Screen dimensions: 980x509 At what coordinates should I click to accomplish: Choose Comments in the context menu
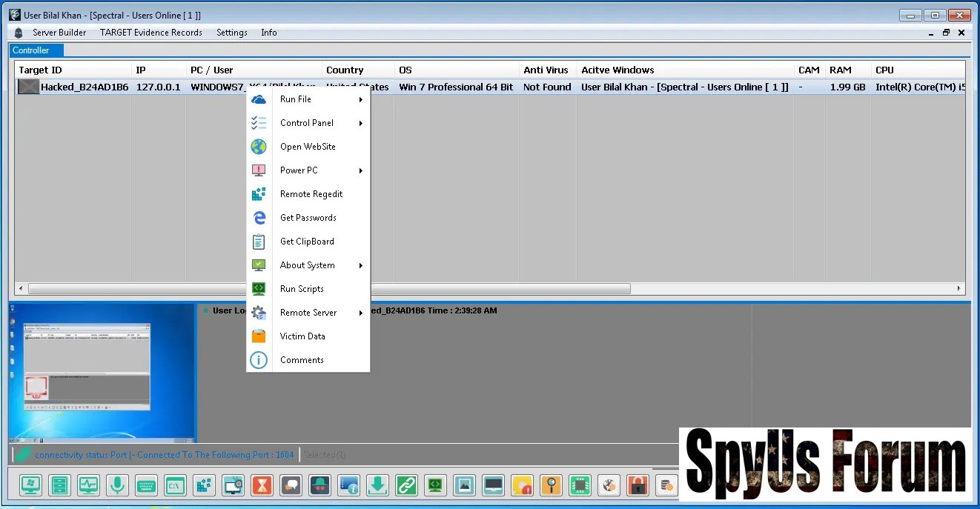302,360
